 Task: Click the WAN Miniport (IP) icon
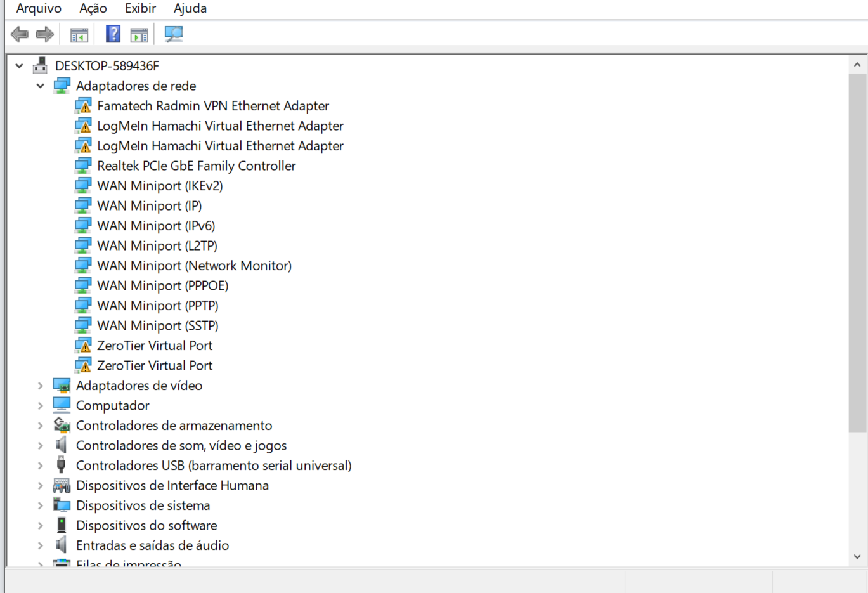83,205
